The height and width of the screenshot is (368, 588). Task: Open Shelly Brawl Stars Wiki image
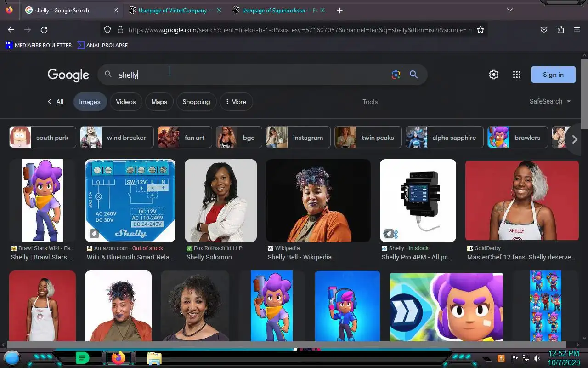[x=42, y=201]
